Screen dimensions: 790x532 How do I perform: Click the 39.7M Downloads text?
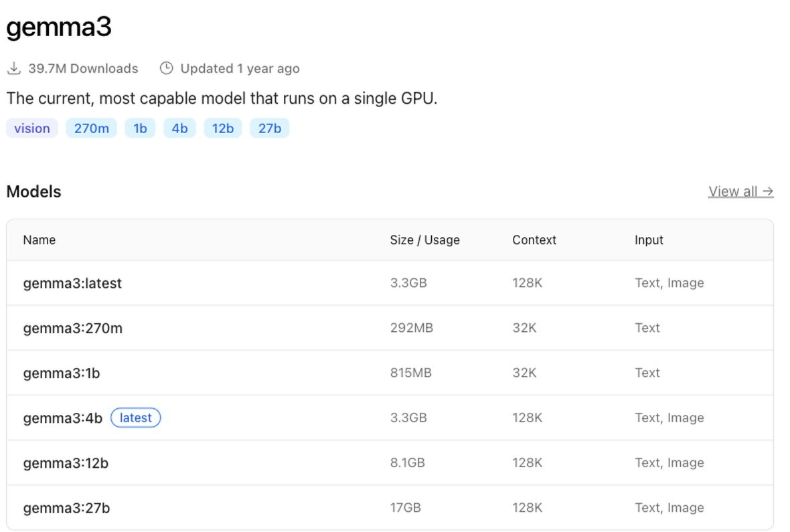83,68
